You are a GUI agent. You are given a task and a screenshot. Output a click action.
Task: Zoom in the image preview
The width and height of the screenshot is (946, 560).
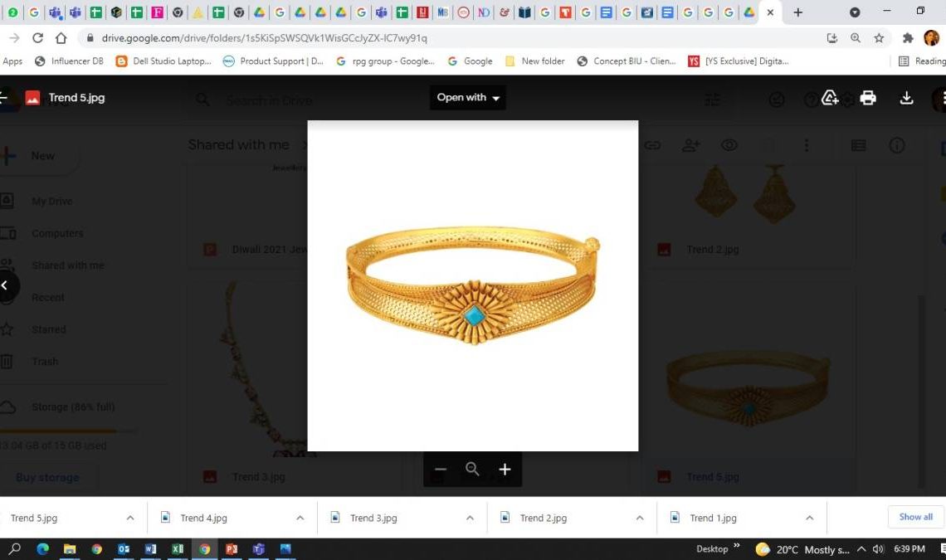pos(505,469)
